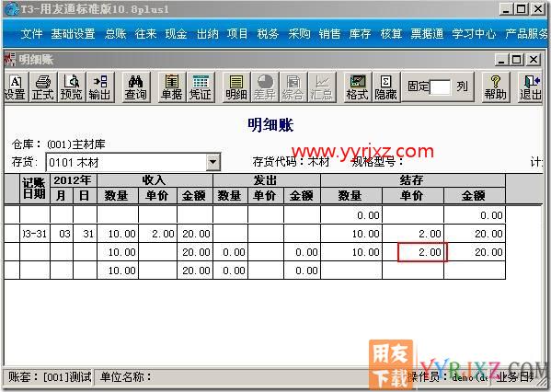Screen dimensions: 551x392
Task: Open the 文件 menu
Action: click(x=31, y=34)
